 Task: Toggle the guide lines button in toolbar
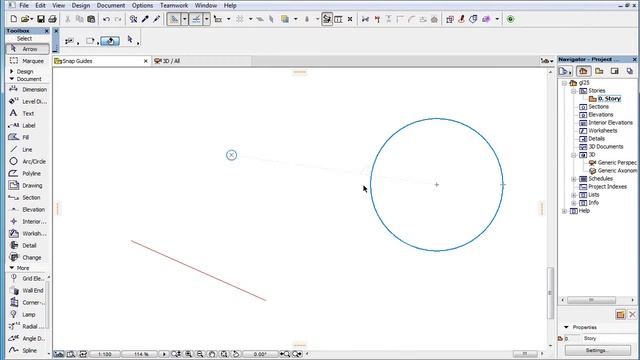(174, 19)
